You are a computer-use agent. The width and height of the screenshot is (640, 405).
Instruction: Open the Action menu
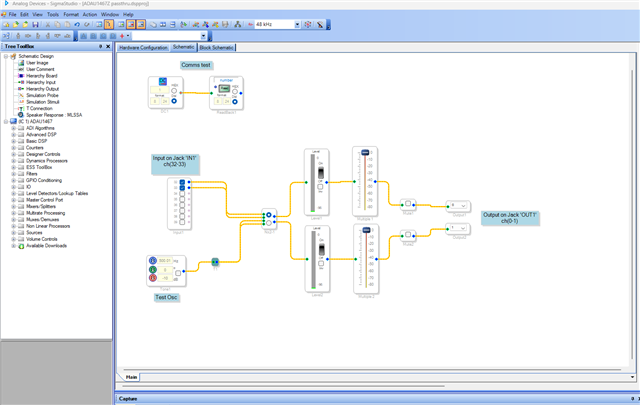(90, 14)
